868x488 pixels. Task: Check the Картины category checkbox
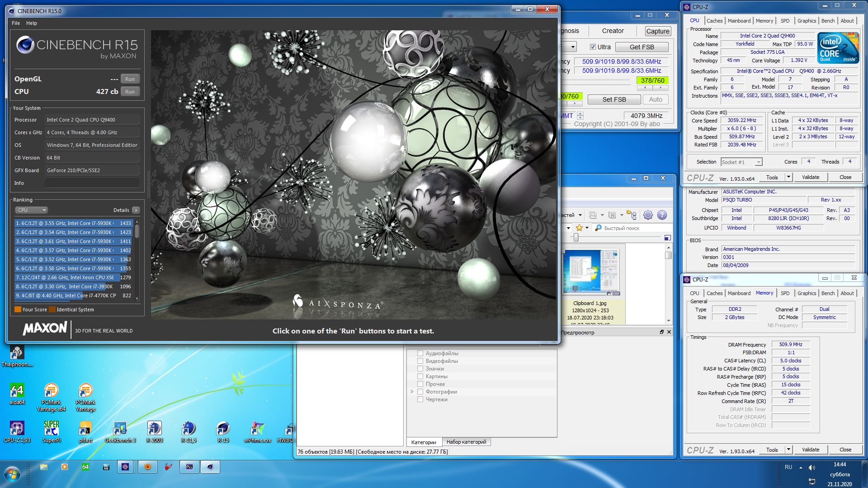click(420, 376)
